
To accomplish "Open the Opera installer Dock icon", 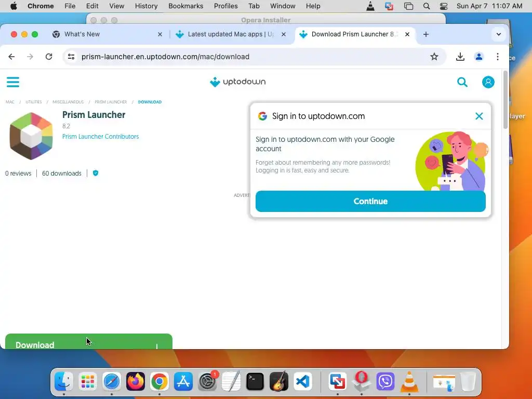I will point(362,382).
